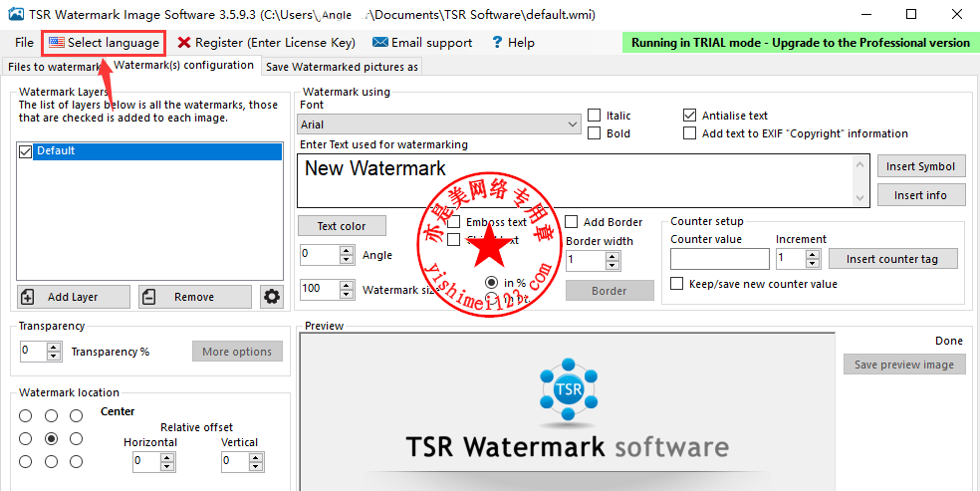
Task: Uncheck the Default layer checkbox
Action: [25, 151]
